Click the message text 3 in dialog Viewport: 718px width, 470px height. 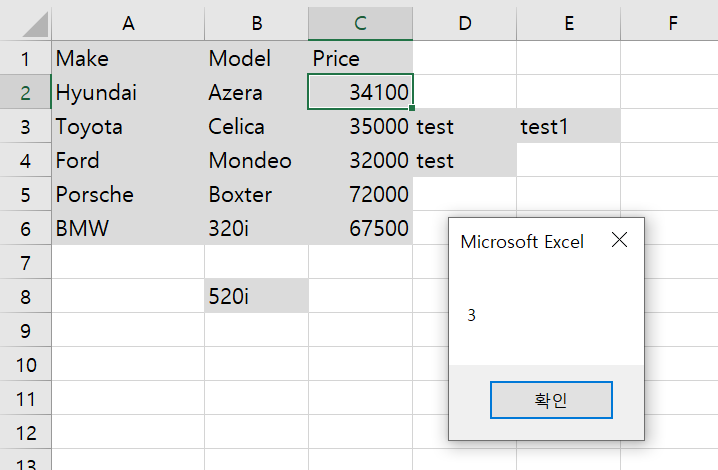pos(471,315)
